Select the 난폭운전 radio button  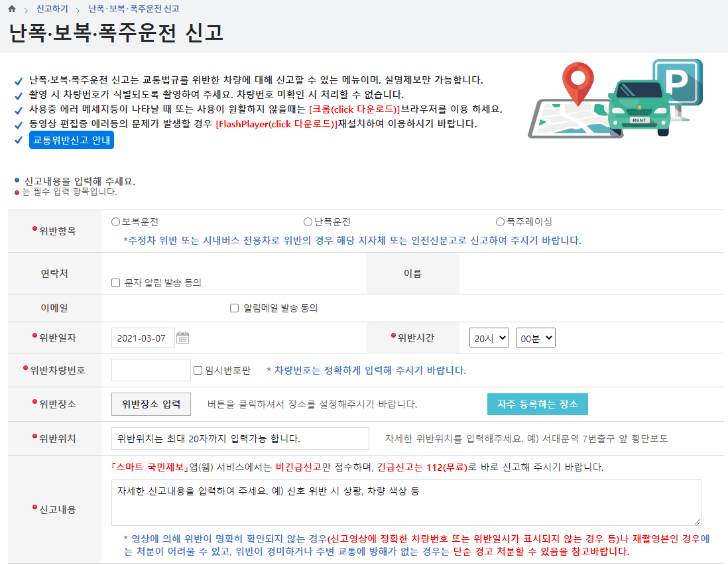coord(307,221)
